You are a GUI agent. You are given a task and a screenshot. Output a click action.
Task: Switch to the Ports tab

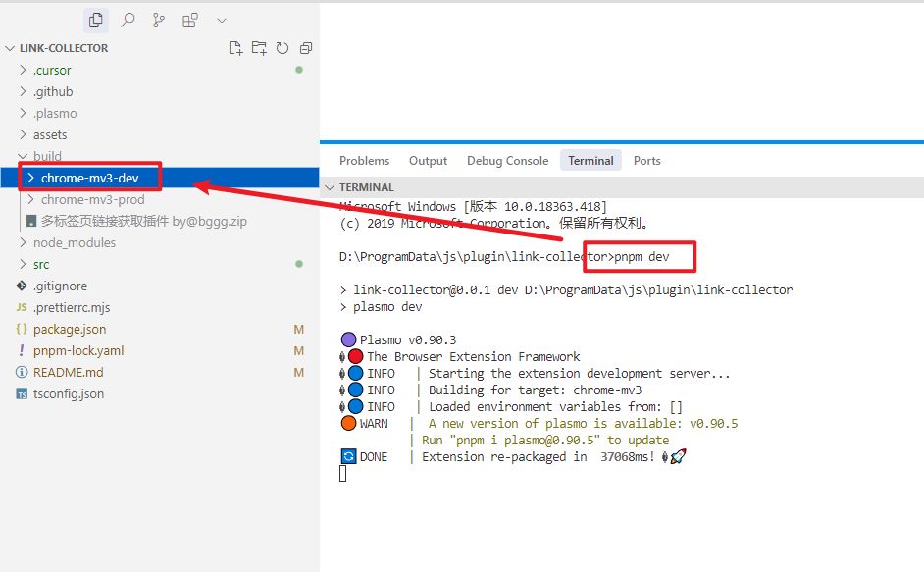coord(647,160)
